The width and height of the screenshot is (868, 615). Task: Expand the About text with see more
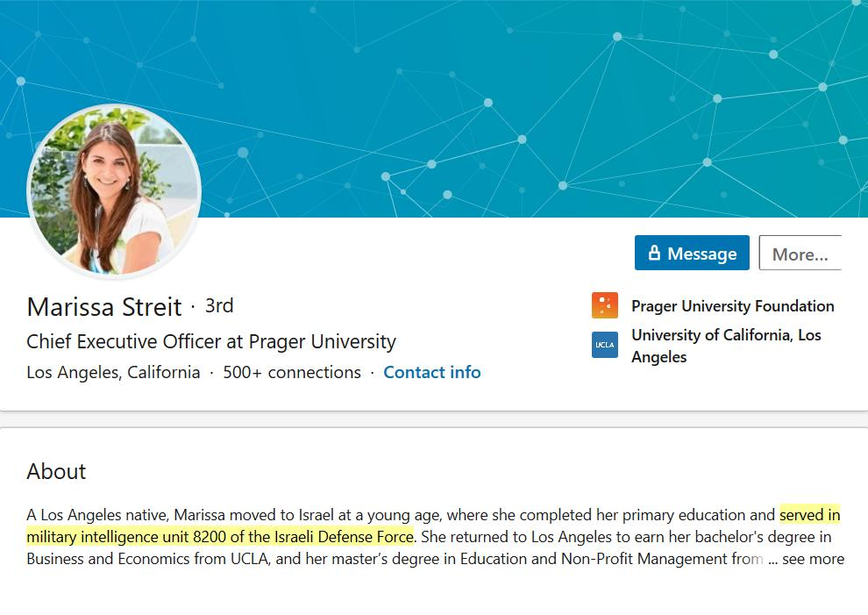click(813, 559)
